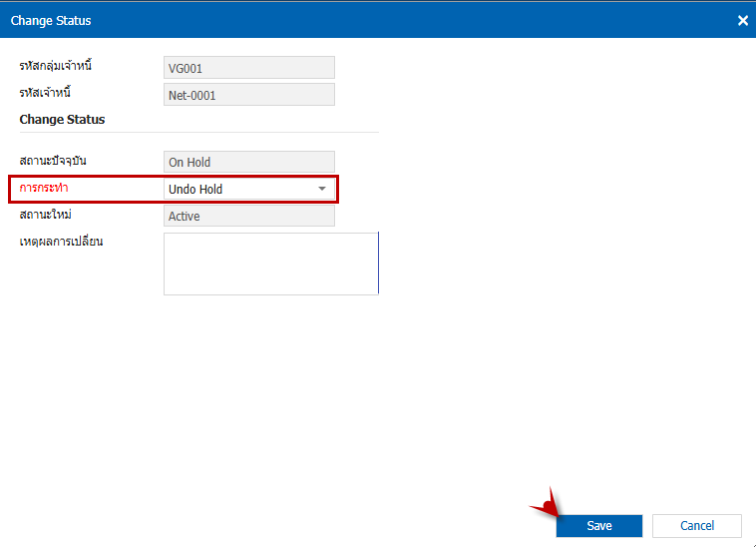Click the รหัสเจ้าหนี้ label
The image size is (756, 547).
click(x=45, y=93)
